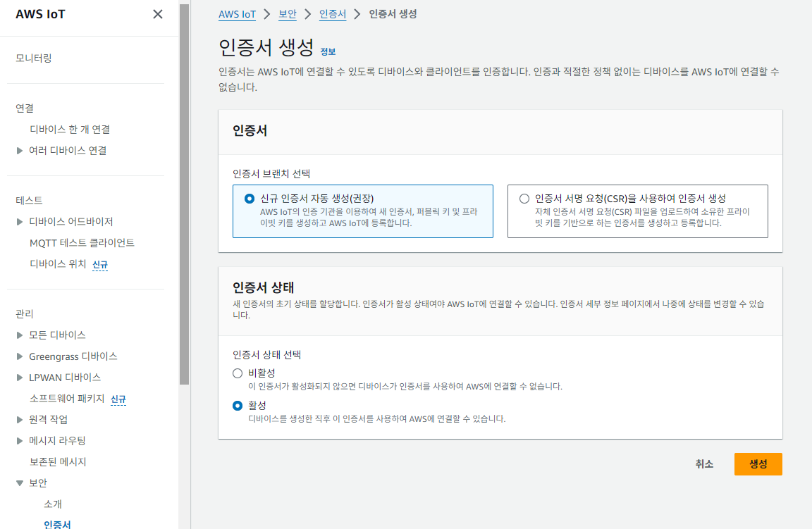This screenshot has width=812, height=529.
Task: Open 모니터링 in the sidebar
Action: tap(34, 58)
